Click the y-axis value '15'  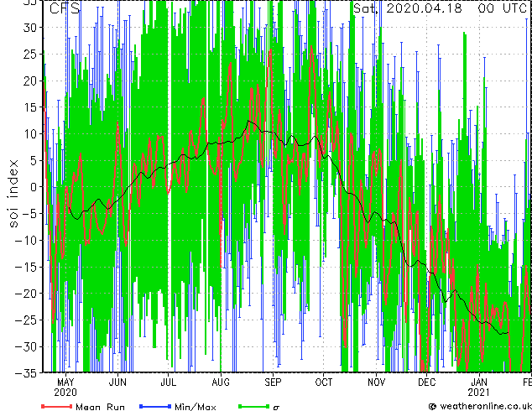click(x=29, y=107)
